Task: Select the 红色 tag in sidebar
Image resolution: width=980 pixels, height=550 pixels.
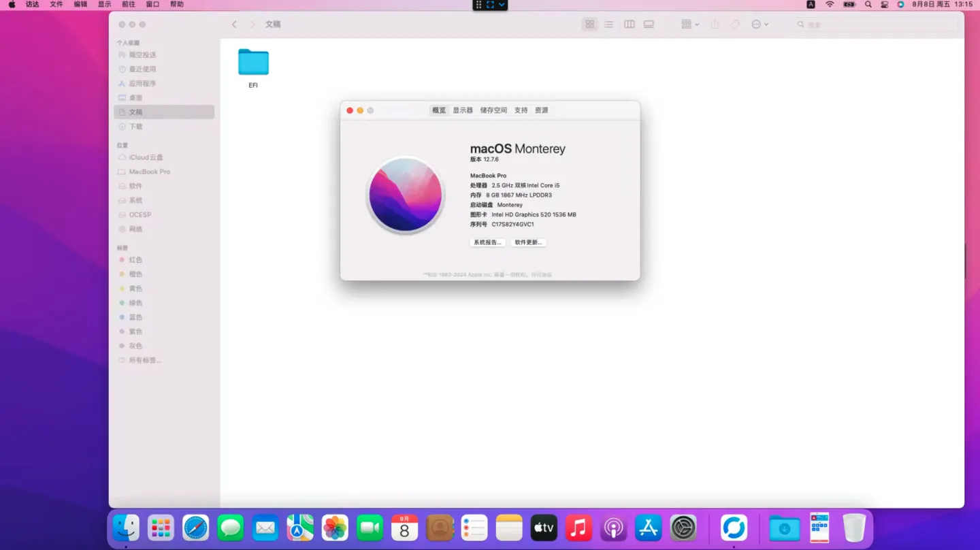Action: click(135, 260)
